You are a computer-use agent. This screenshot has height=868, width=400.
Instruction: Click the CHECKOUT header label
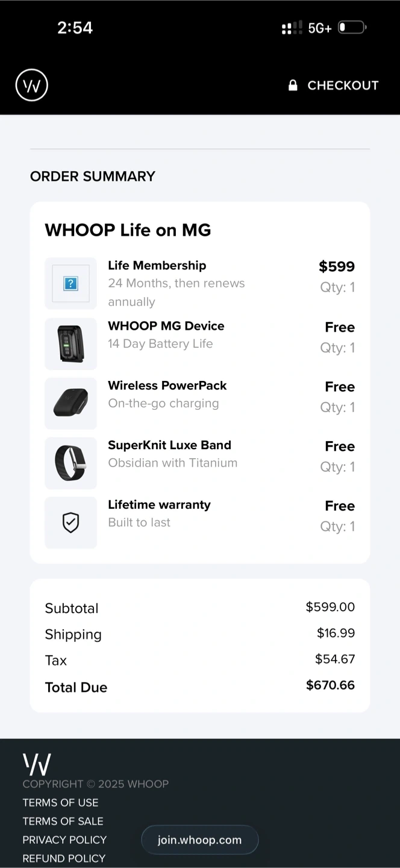click(343, 86)
